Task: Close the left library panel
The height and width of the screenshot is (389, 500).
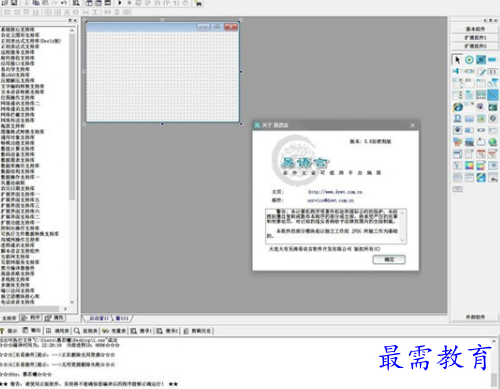Action: (75, 20)
